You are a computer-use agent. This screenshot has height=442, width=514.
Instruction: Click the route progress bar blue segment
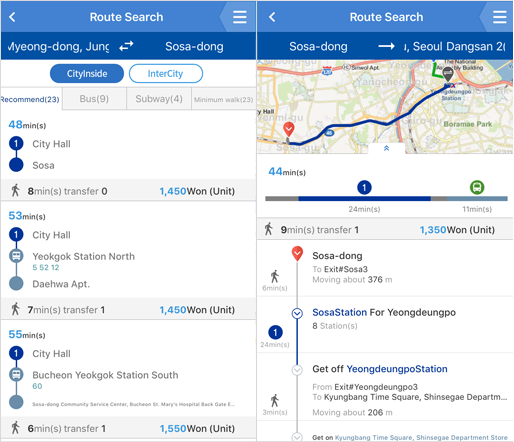(x=364, y=199)
